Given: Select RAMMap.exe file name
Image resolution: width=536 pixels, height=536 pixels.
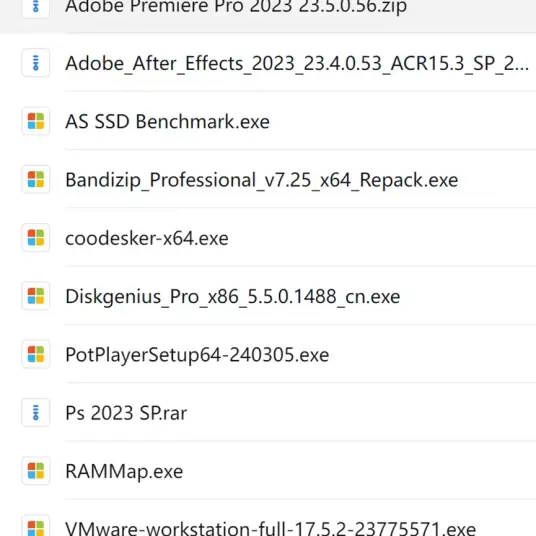Looking at the screenshot, I should 124,472.
